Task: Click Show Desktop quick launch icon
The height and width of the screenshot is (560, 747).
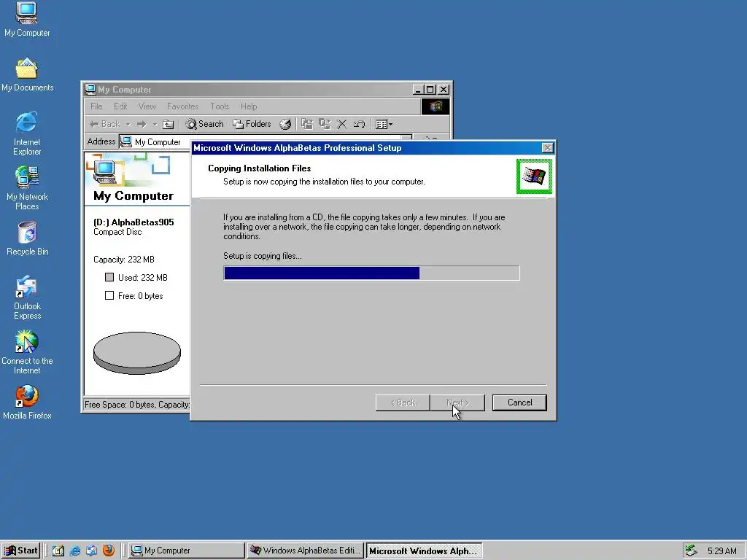Action: tap(58, 551)
